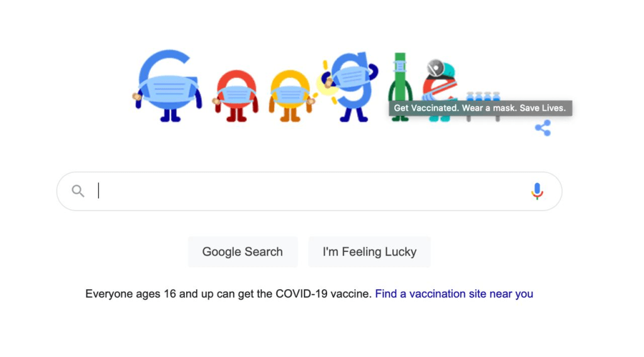Click the blue vaccine vials in the doodle
The width and height of the screenshot is (644, 357).
pyautogui.click(x=483, y=97)
